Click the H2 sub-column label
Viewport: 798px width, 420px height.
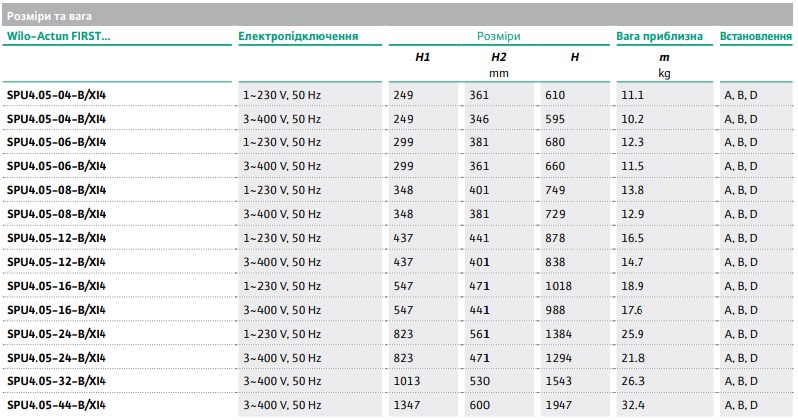click(499, 59)
